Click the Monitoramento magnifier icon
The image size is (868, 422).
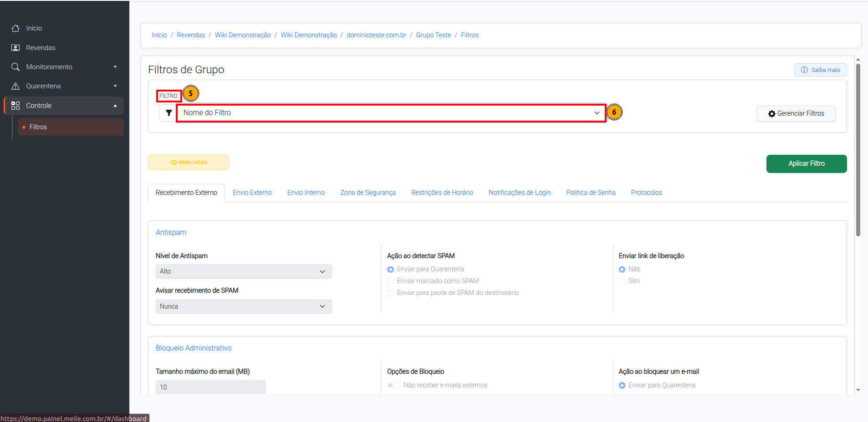coord(15,67)
